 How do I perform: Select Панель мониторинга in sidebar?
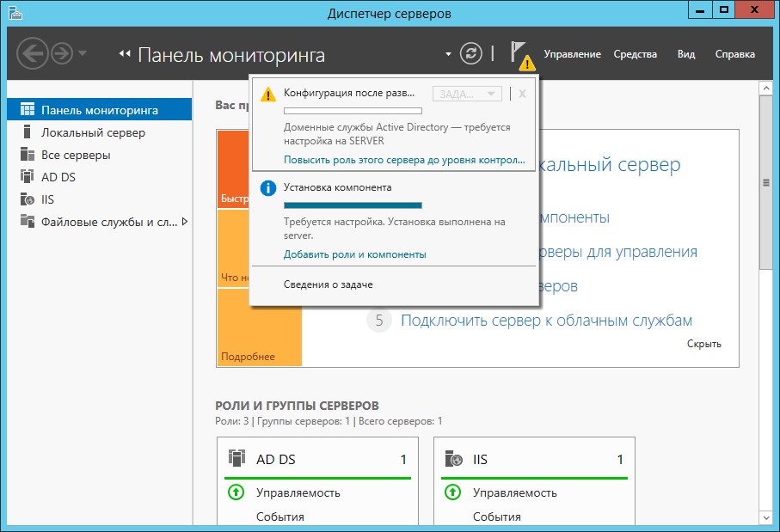(100, 110)
